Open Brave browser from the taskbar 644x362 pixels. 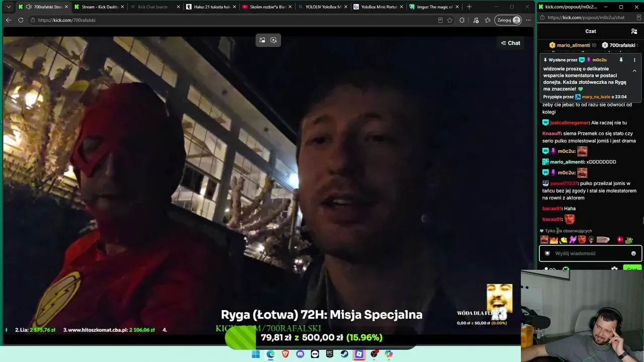285,354
